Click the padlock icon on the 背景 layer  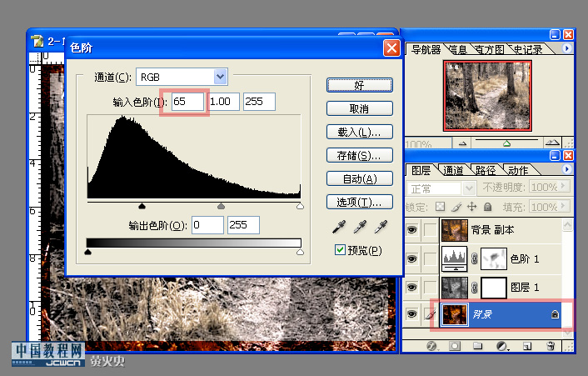click(555, 314)
